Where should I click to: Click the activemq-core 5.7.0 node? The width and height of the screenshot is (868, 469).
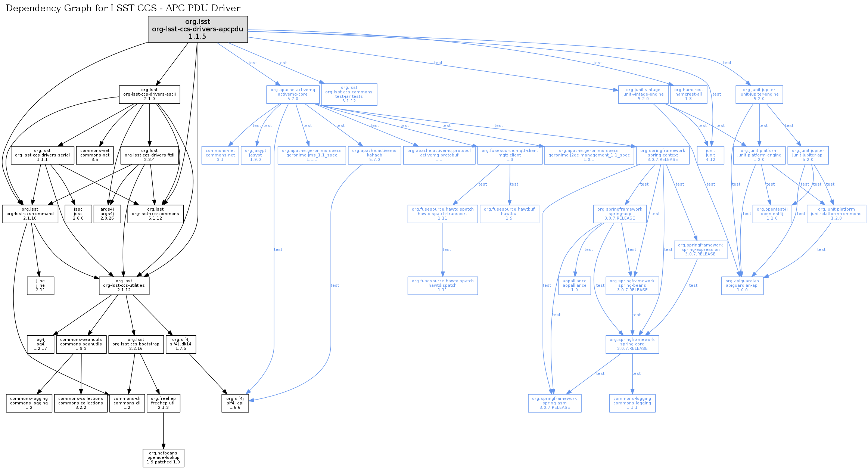(293, 94)
